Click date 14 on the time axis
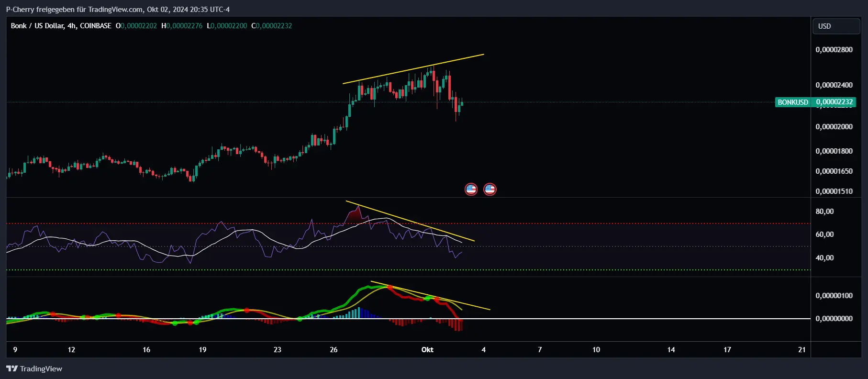Viewport: 868px width, 379px height. click(671, 350)
